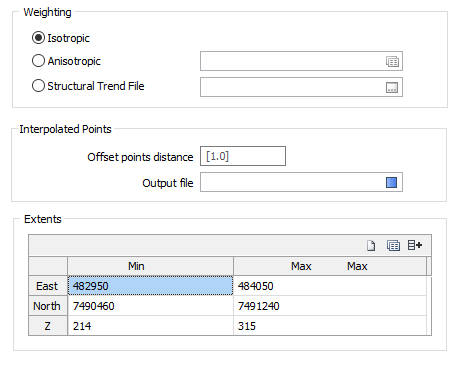
Task: Select the North Max cell 7491240
Action: click(330, 306)
